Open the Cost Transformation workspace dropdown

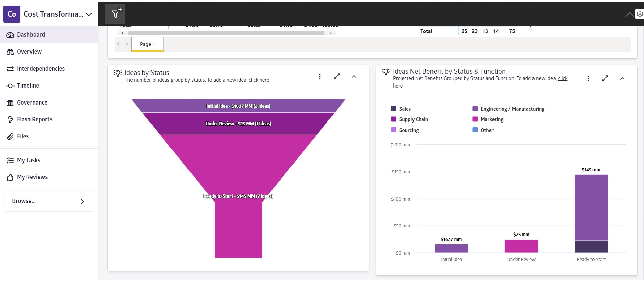pos(89,14)
